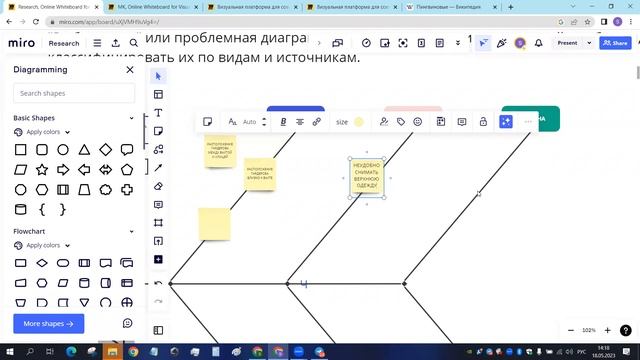
Task: Open Present dropdown arrow
Action: click(589, 43)
